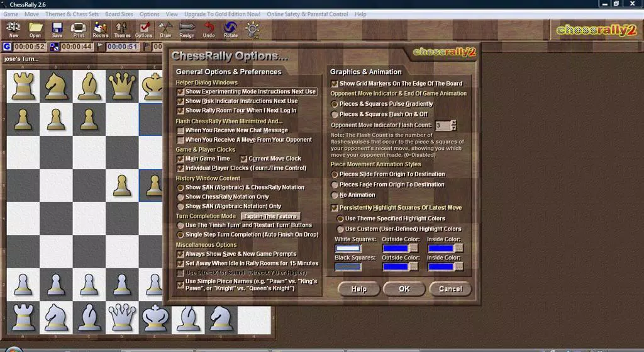Click the white flag player clock icon
The height and width of the screenshot is (352, 644).
100,47
